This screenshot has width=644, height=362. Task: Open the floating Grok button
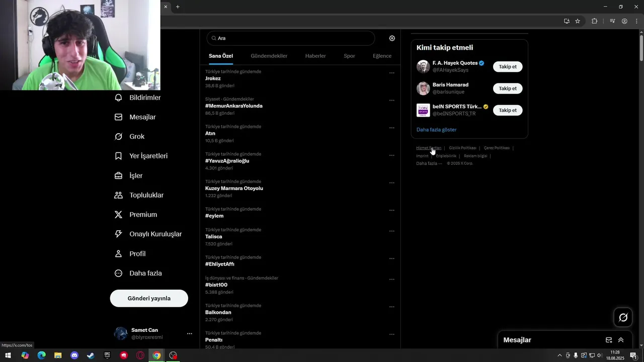(623, 317)
